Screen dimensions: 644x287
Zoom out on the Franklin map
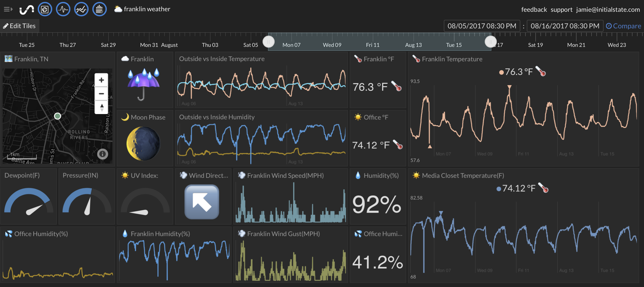coord(101,94)
